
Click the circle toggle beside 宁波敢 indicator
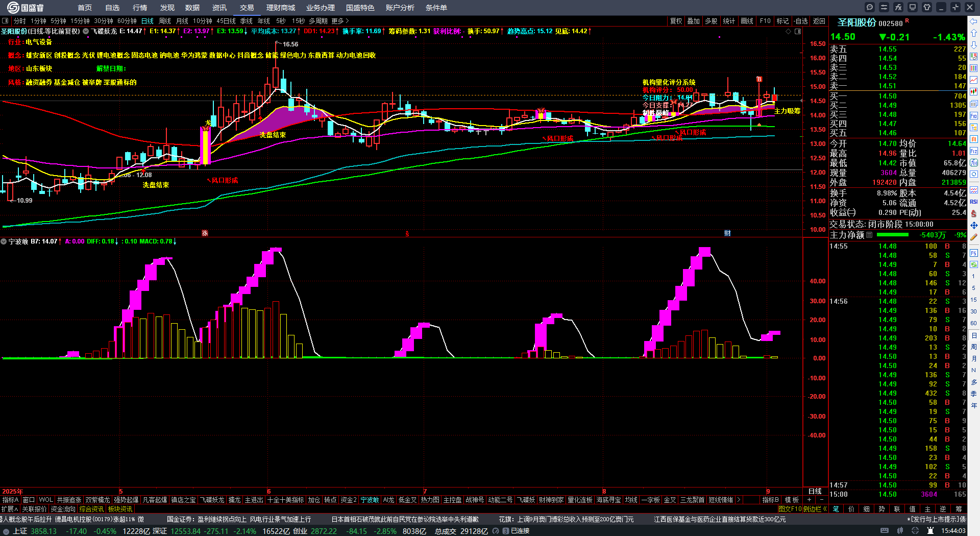tap(4, 241)
